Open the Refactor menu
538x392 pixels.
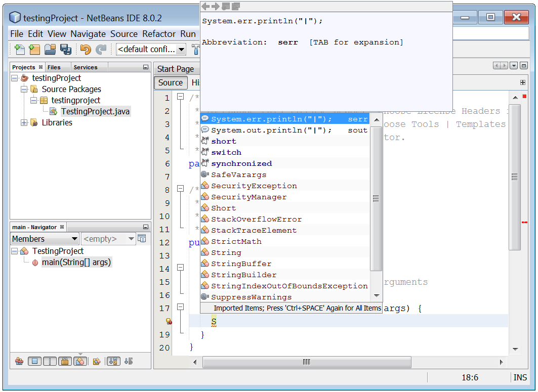159,34
